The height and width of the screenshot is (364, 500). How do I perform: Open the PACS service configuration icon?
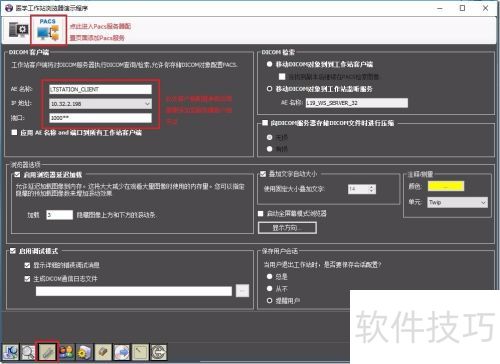48,30
